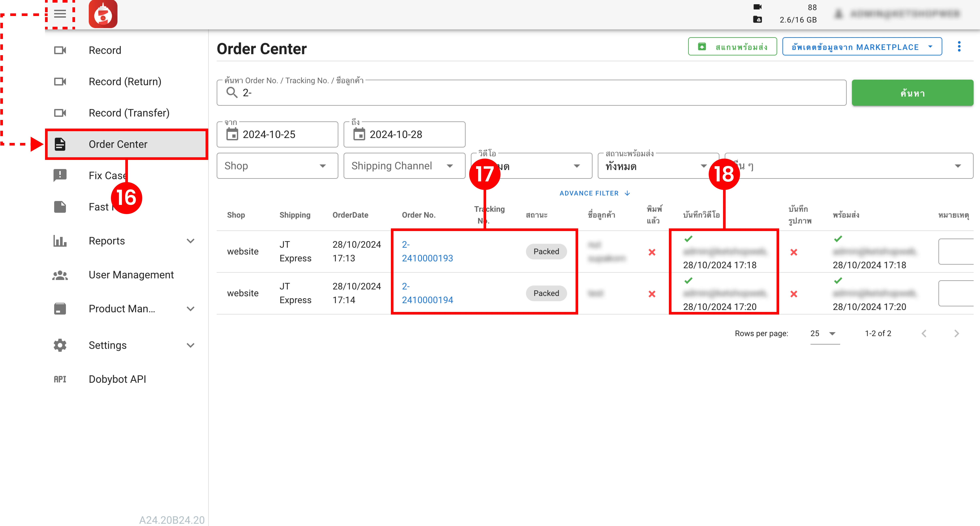The height and width of the screenshot is (526, 980).
Task: Click the camera icon beside count 88
Action: click(757, 7)
